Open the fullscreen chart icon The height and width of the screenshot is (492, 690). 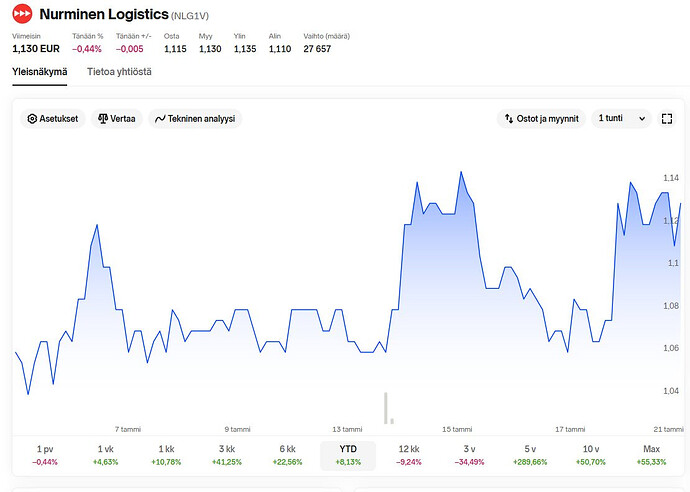point(667,118)
